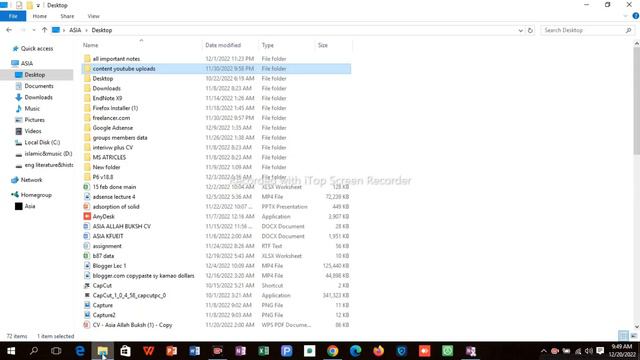This screenshot has height=360, width=640.
Task: Select the CapCut shortcut icon
Action: point(87,285)
